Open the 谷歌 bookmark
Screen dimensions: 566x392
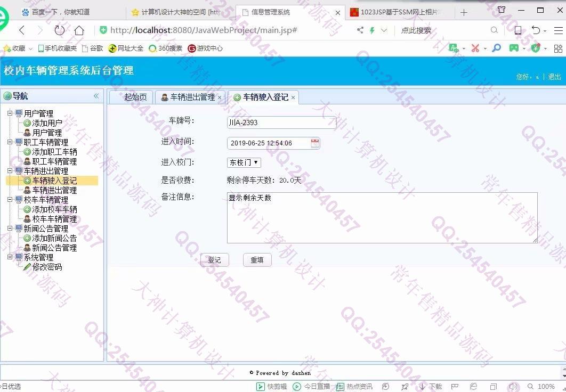(x=93, y=48)
